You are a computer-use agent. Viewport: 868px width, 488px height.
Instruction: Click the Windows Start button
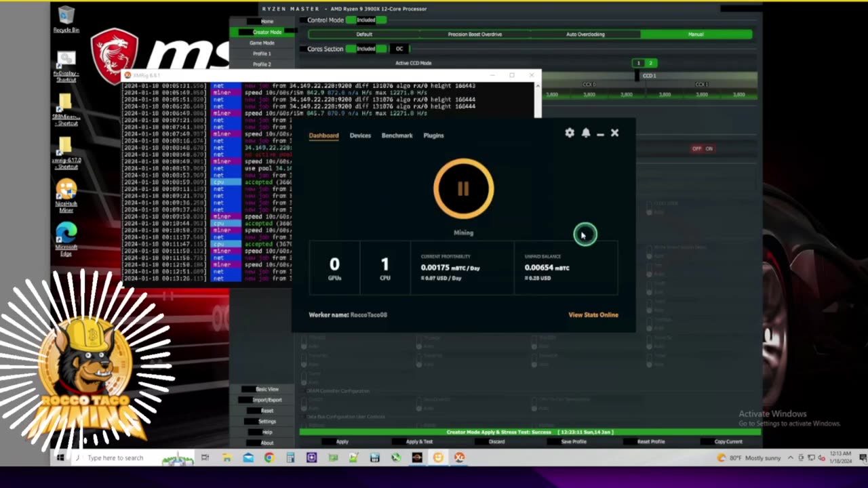(60, 457)
